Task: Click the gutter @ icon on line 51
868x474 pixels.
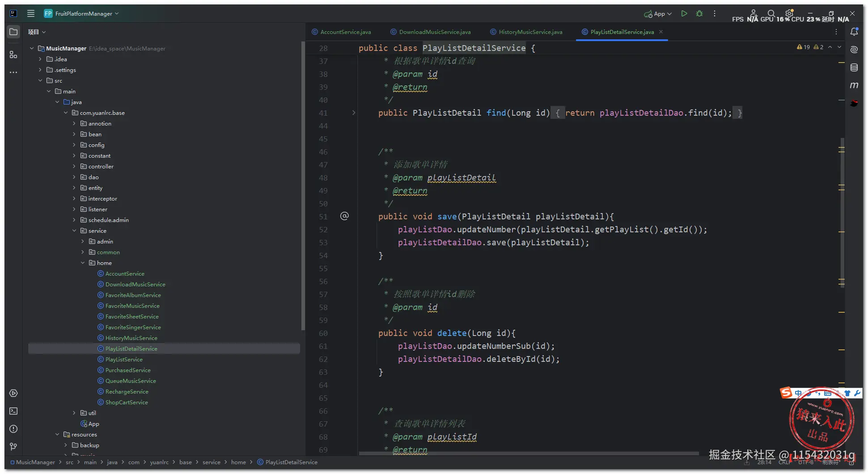Action: point(344,216)
